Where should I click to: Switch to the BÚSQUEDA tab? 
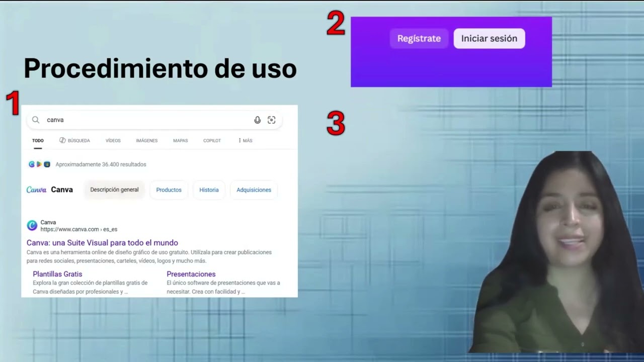pyautogui.click(x=75, y=141)
